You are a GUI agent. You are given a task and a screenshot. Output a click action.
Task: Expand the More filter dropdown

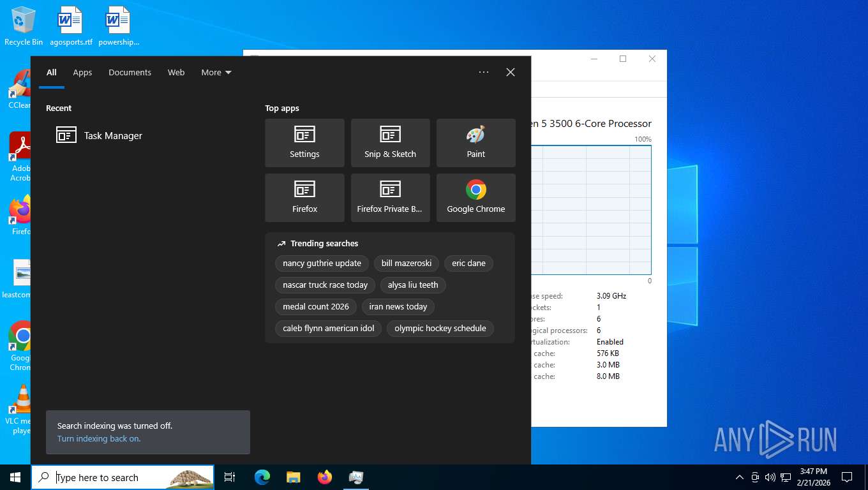tap(216, 72)
